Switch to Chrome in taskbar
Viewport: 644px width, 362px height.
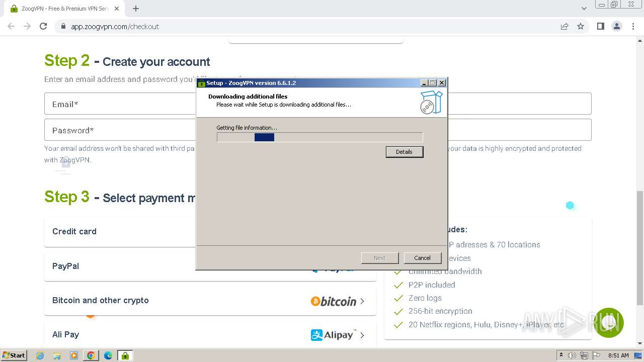(x=91, y=355)
